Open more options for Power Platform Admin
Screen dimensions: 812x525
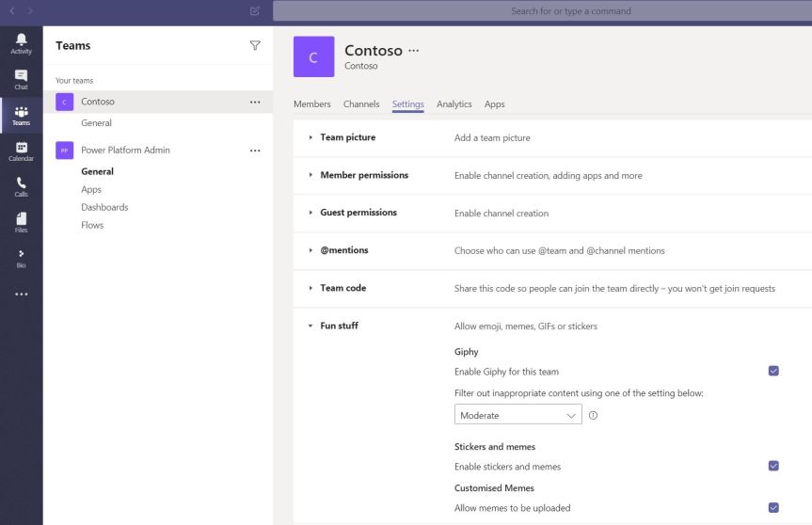pyautogui.click(x=255, y=151)
